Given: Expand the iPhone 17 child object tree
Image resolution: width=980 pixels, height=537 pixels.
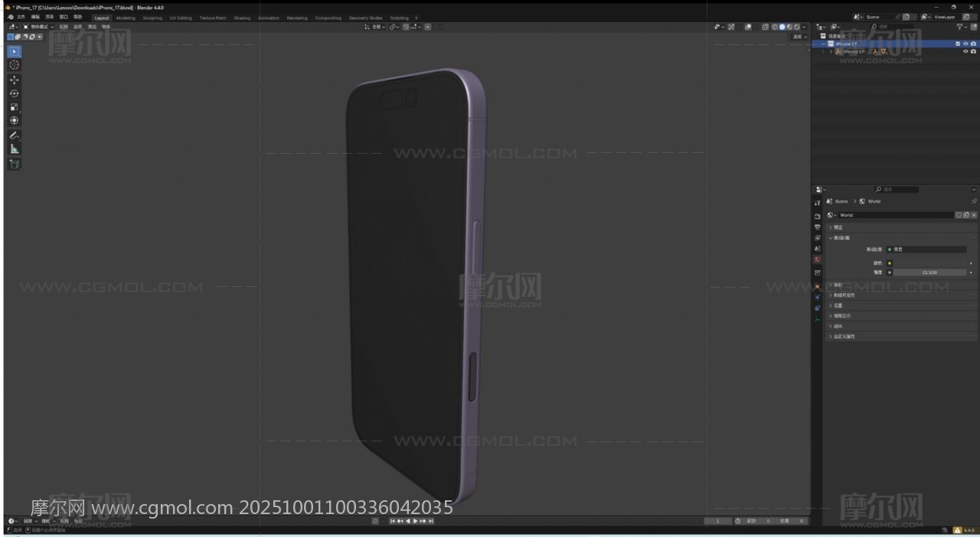Looking at the screenshot, I should point(831,52).
